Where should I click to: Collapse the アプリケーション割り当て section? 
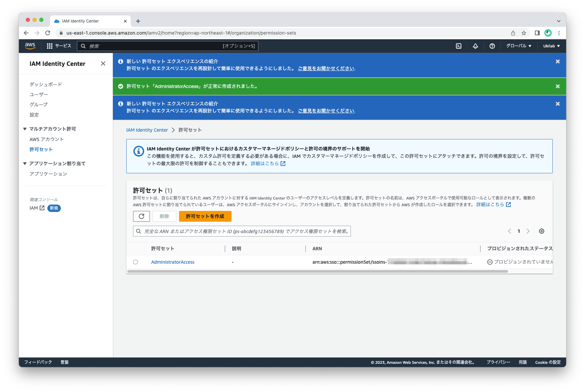coord(25,164)
